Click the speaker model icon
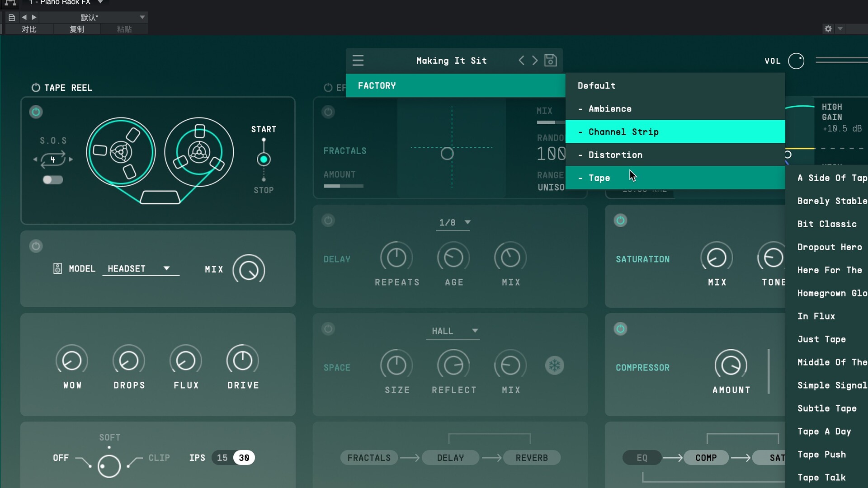868x488 pixels. [x=57, y=269]
